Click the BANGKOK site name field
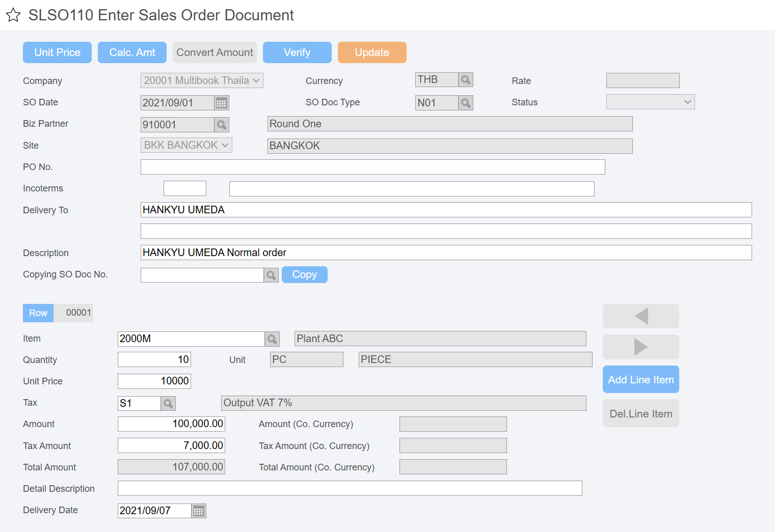This screenshot has width=775, height=532. [x=450, y=146]
